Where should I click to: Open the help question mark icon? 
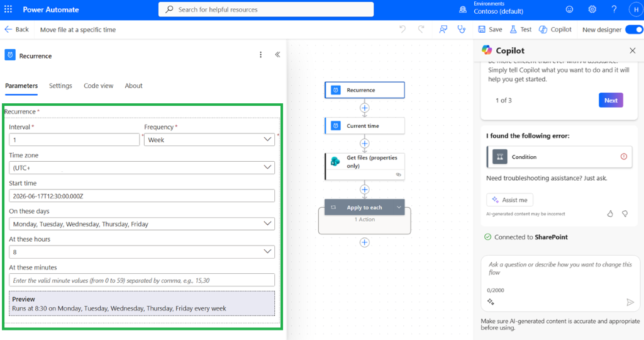[614, 9]
